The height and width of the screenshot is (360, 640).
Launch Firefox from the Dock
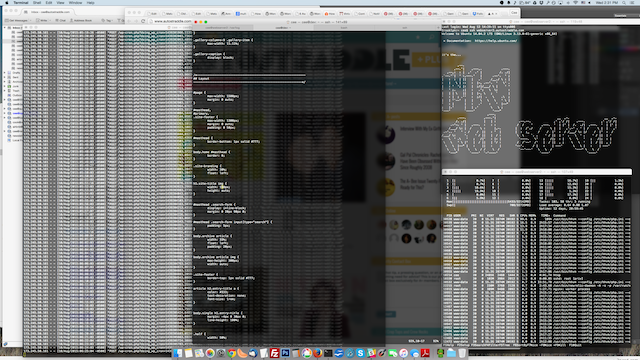coord(318,353)
